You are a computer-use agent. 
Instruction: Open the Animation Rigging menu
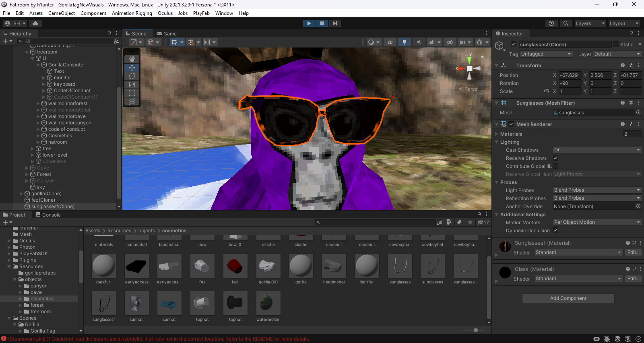pyautogui.click(x=132, y=13)
